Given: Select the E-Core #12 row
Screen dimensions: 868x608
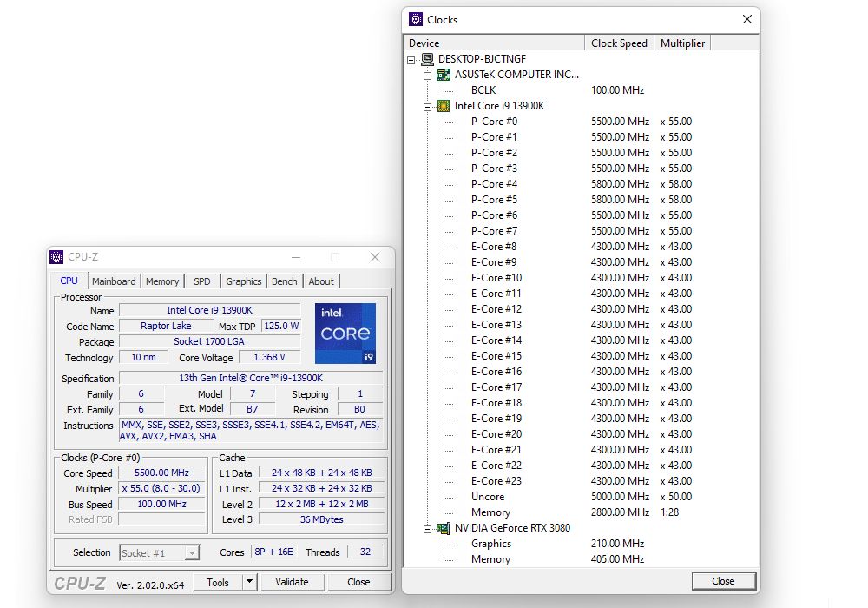Looking at the screenshot, I should tap(582, 309).
